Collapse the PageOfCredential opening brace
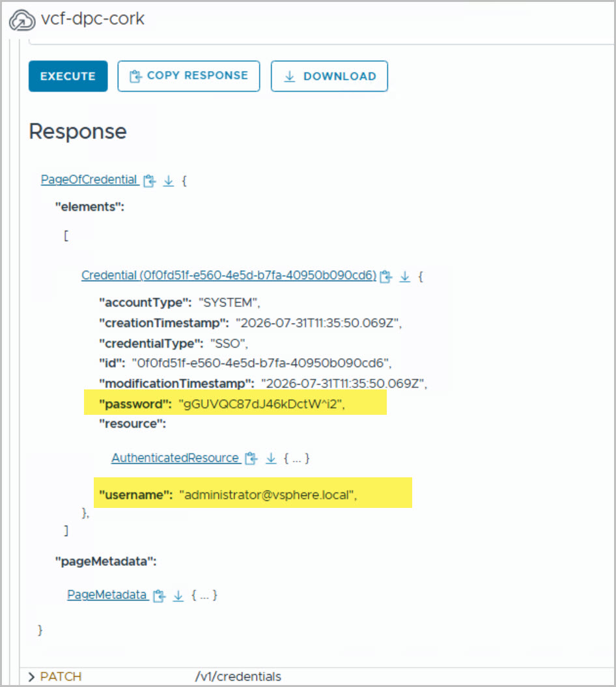616x687 pixels. [184, 180]
